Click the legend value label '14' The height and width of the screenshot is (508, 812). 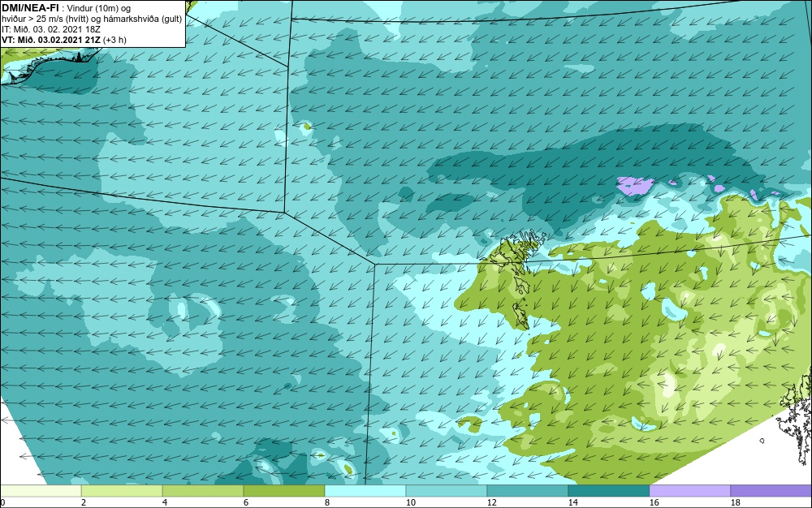pyautogui.click(x=572, y=502)
